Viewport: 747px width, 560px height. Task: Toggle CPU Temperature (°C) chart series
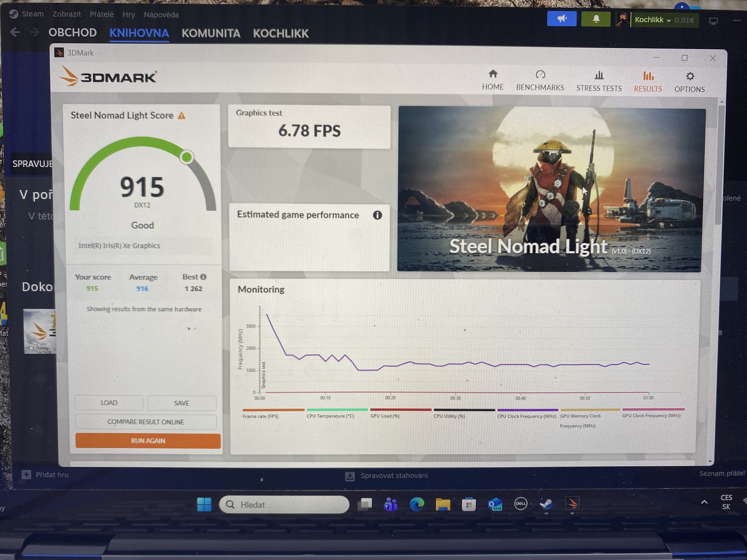[337, 413]
